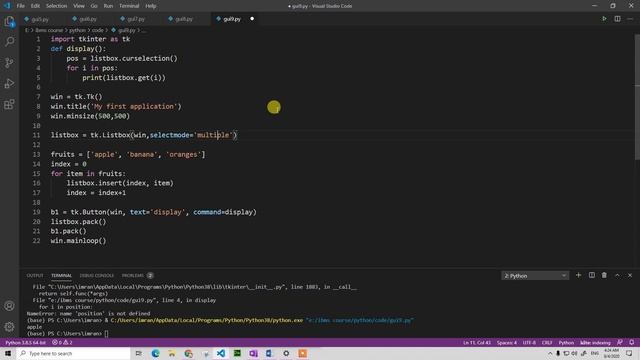Split the terminal panel

(x=591, y=276)
